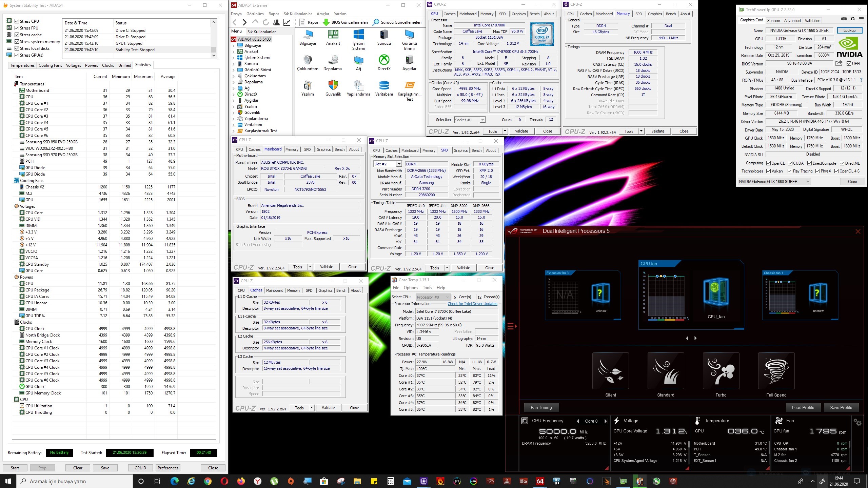868x488 pixels.
Task: Click AIDA64 toolbar forward arrow
Action: (x=245, y=22)
